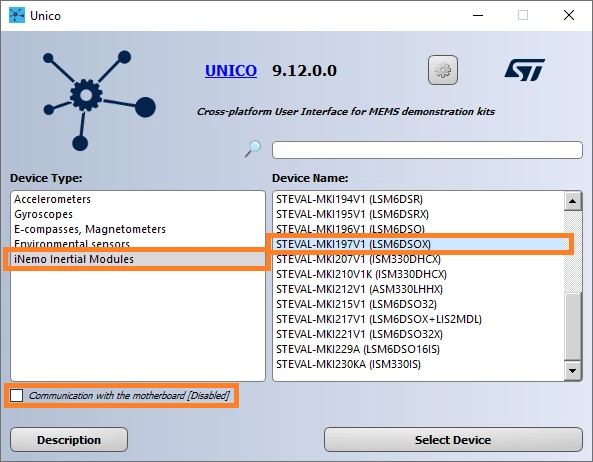Click the device list scrollbar thumb

pos(573,326)
